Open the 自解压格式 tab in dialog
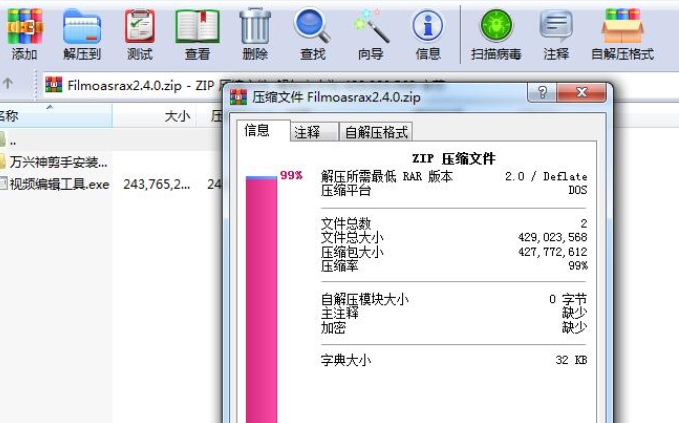Screen dimensions: 679x423 [x=376, y=132]
